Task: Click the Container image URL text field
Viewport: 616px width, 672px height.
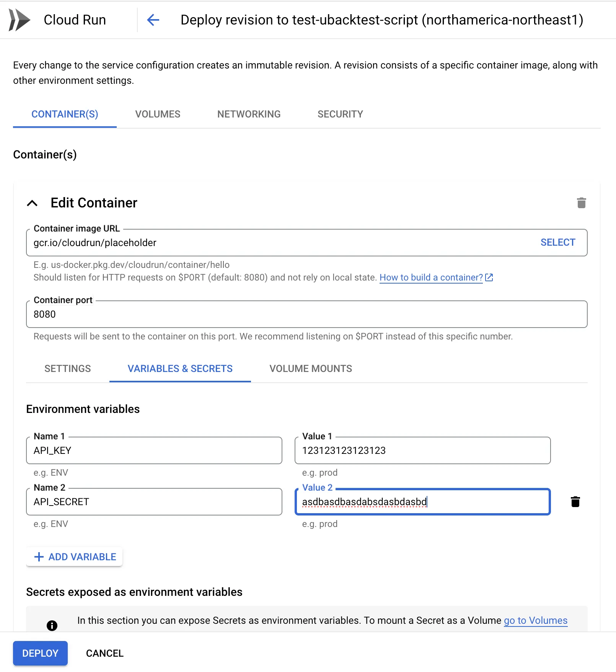Action: tap(279, 243)
